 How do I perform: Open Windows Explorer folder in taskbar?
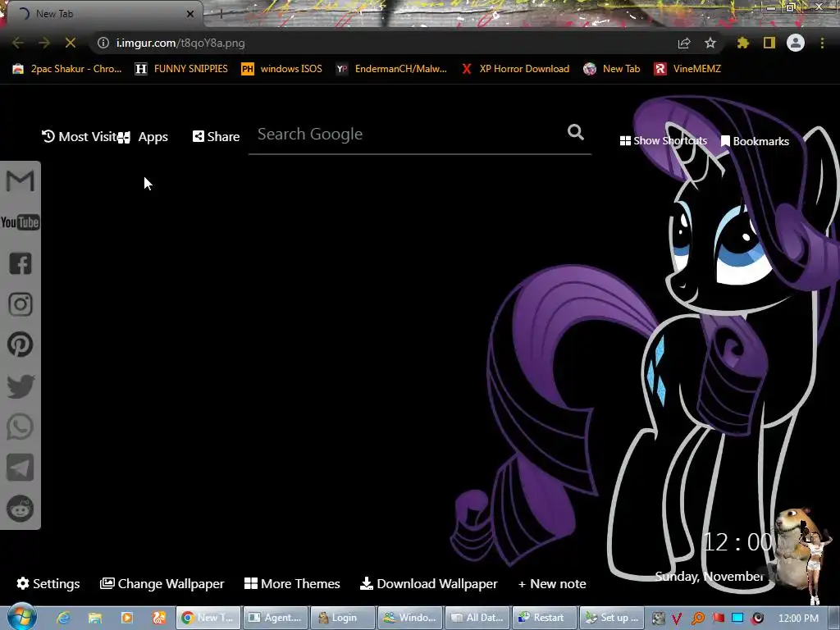[95, 618]
